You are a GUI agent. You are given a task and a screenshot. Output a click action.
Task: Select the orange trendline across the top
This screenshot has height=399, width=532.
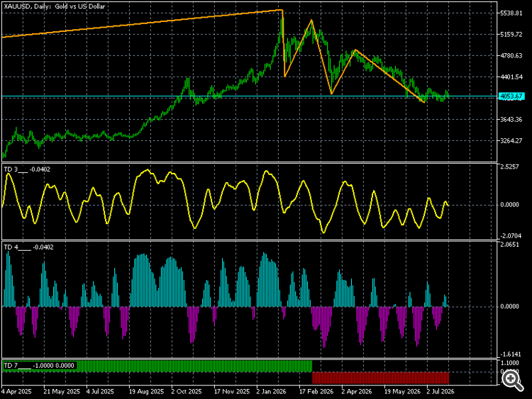[143, 23]
